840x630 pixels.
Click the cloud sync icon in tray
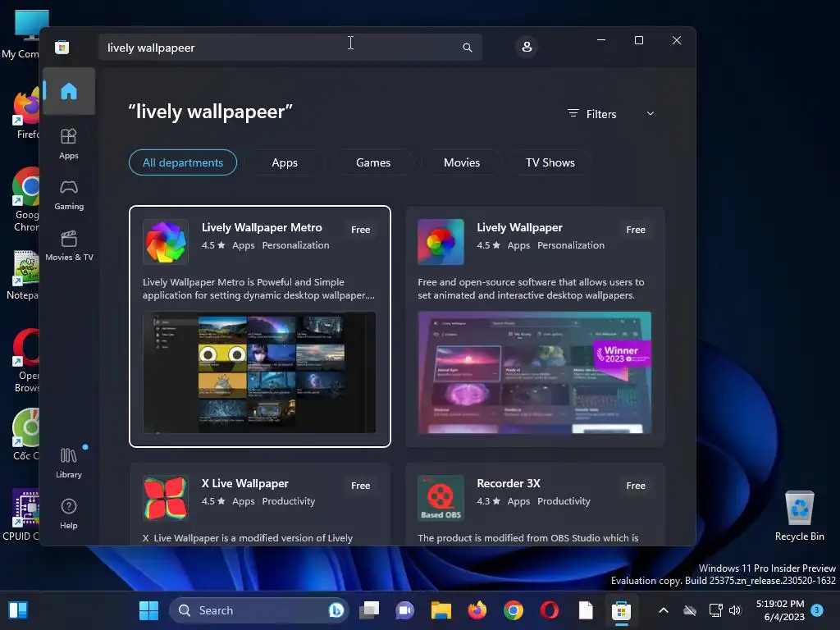[690, 610]
